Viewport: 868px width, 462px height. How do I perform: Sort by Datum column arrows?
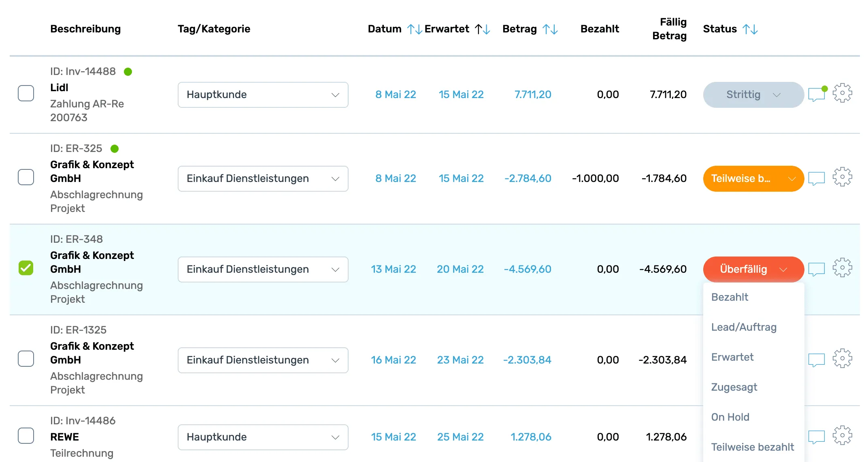pos(415,29)
